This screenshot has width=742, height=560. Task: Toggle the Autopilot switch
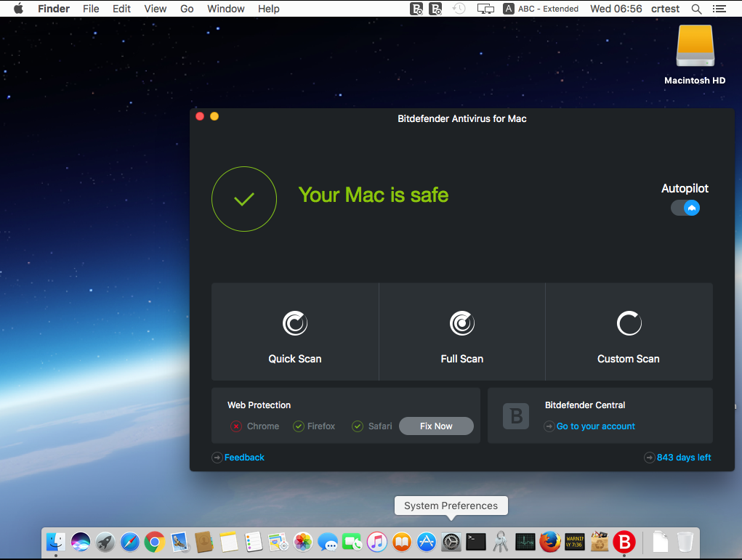(x=685, y=208)
